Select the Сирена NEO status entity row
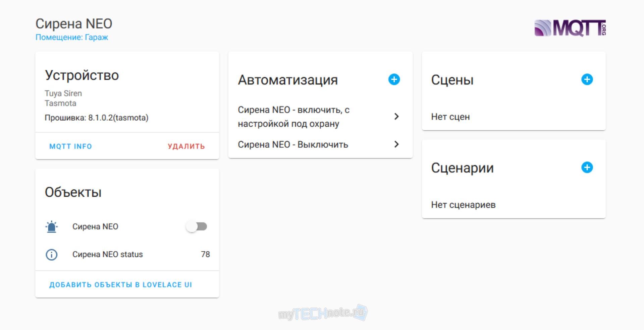 pos(127,255)
